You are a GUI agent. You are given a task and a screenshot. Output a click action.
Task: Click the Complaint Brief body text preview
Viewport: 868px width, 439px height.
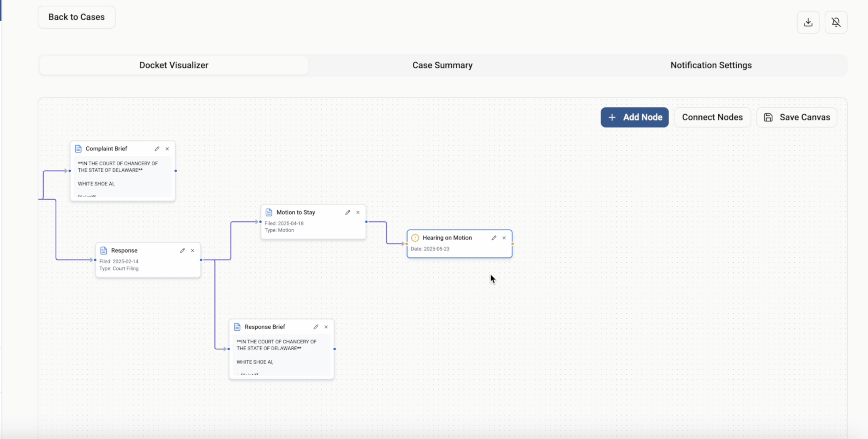123,177
